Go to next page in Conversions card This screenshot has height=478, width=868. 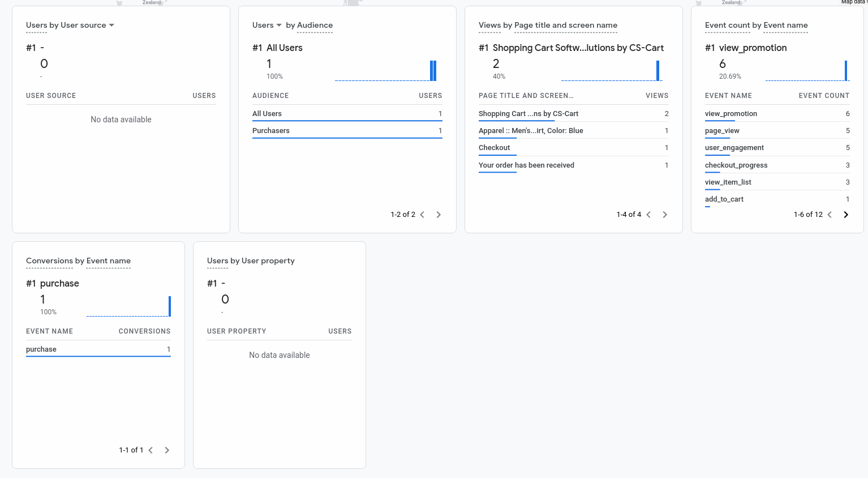(x=167, y=450)
